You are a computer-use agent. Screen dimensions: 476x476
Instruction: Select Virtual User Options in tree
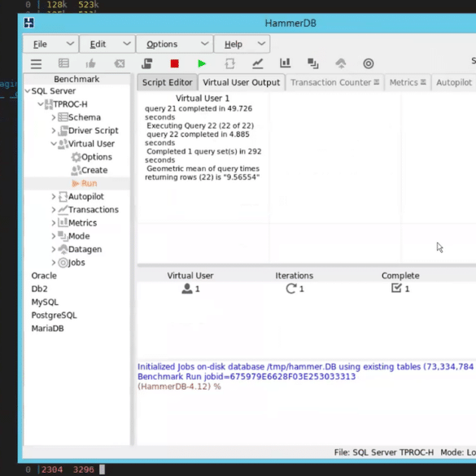97,157
